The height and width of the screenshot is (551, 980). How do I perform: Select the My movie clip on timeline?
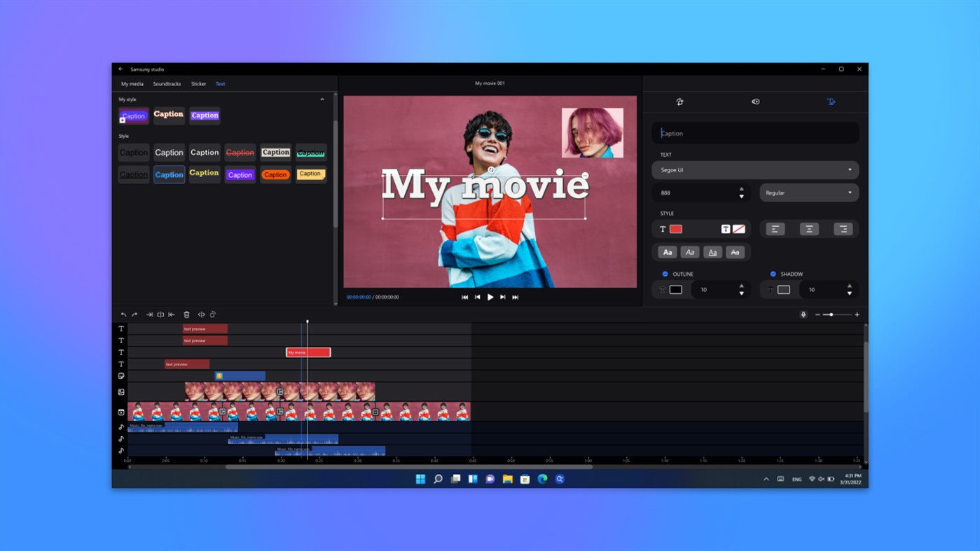click(308, 352)
